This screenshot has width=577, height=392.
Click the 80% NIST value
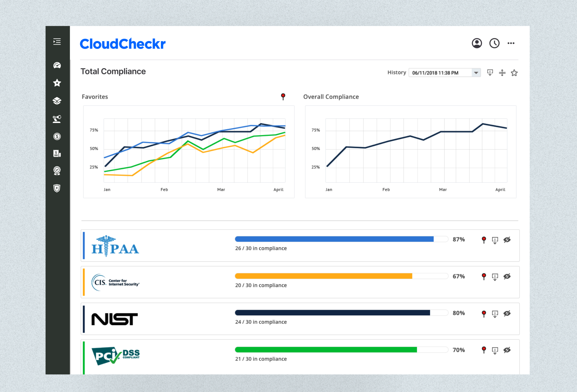(459, 313)
